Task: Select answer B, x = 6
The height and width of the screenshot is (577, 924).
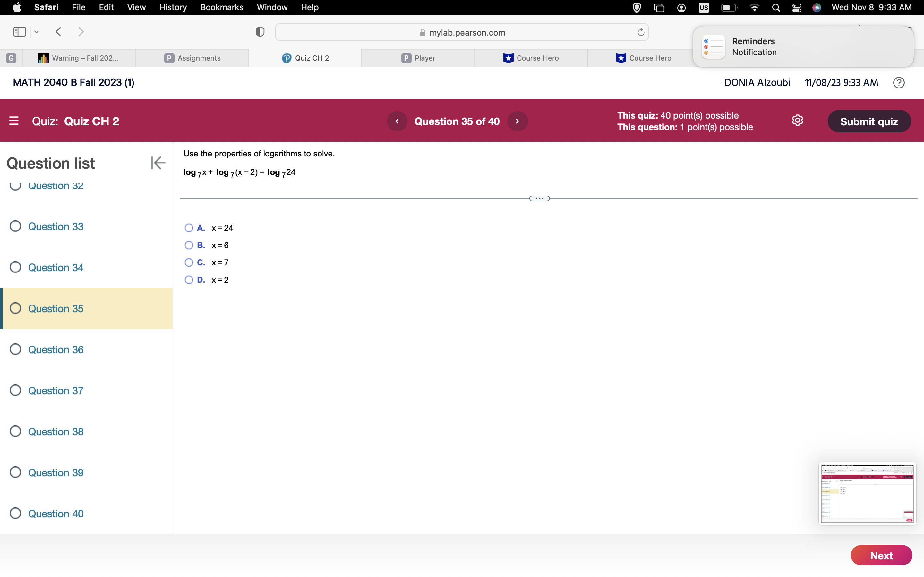Action: (x=189, y=245)
